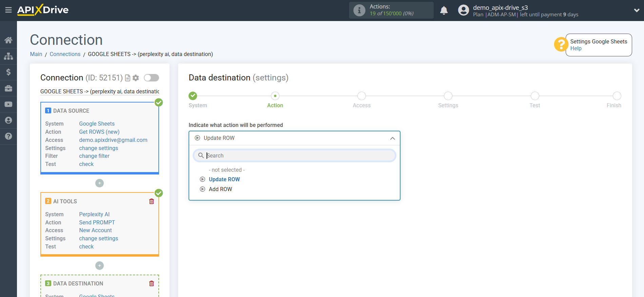This screenshot has width=644, height=297.
Task: Toggle the connection on/off switch
Action: pos(151,78)
